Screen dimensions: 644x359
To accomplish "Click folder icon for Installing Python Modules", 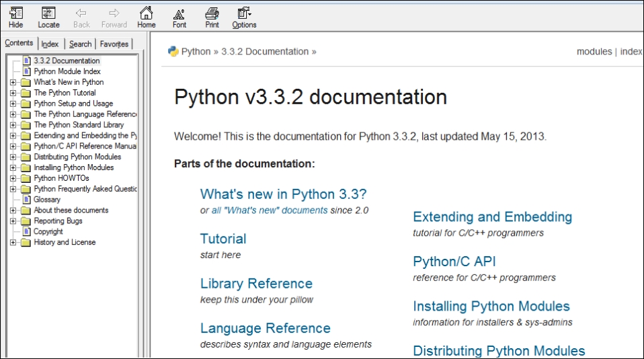I will coord(26,167).
